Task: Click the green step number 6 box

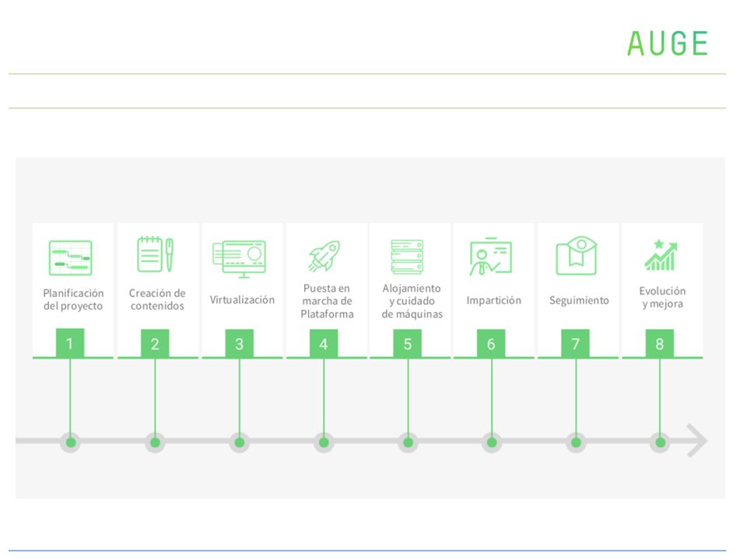Action: coord(491,343)
